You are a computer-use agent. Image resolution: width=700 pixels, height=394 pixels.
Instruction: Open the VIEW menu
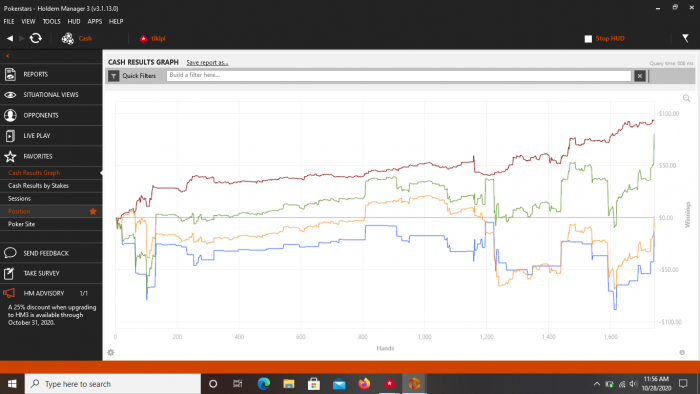pos(28,21)
